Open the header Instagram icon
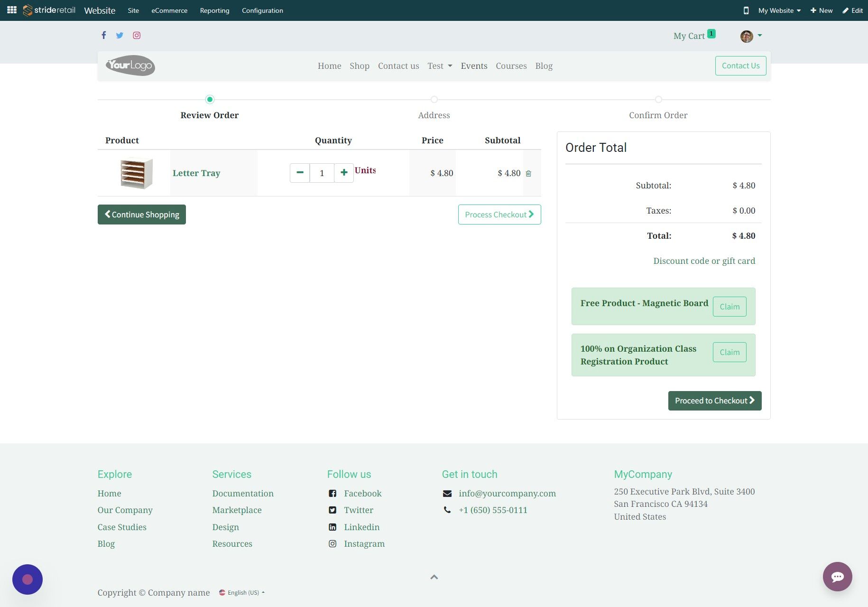This screenshot has width=868, height=607. [x=137, y=35]
